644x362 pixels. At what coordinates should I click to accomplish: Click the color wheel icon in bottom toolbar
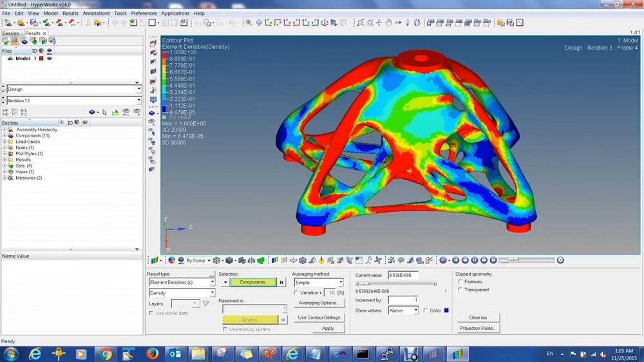click(x=172, y=260)
